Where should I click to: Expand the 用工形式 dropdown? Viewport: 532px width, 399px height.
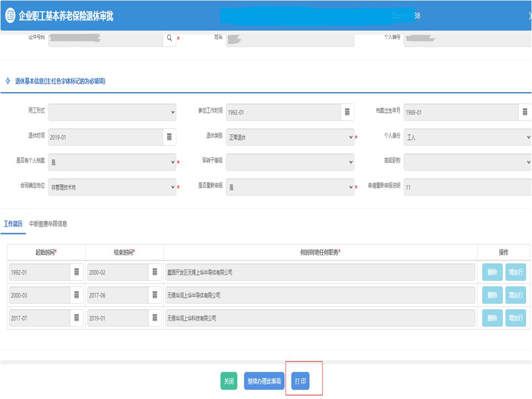112,112
